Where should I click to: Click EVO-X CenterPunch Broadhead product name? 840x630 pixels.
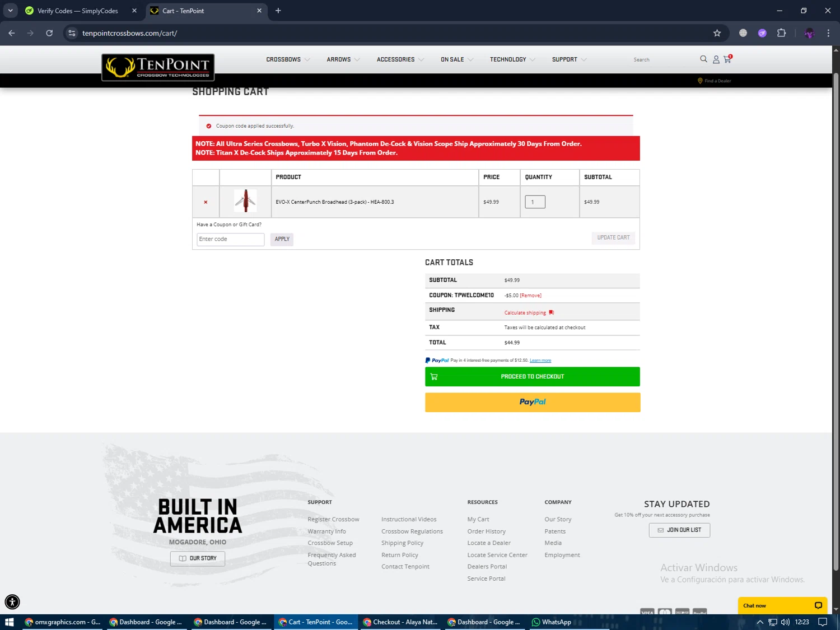tap(334, 202)
